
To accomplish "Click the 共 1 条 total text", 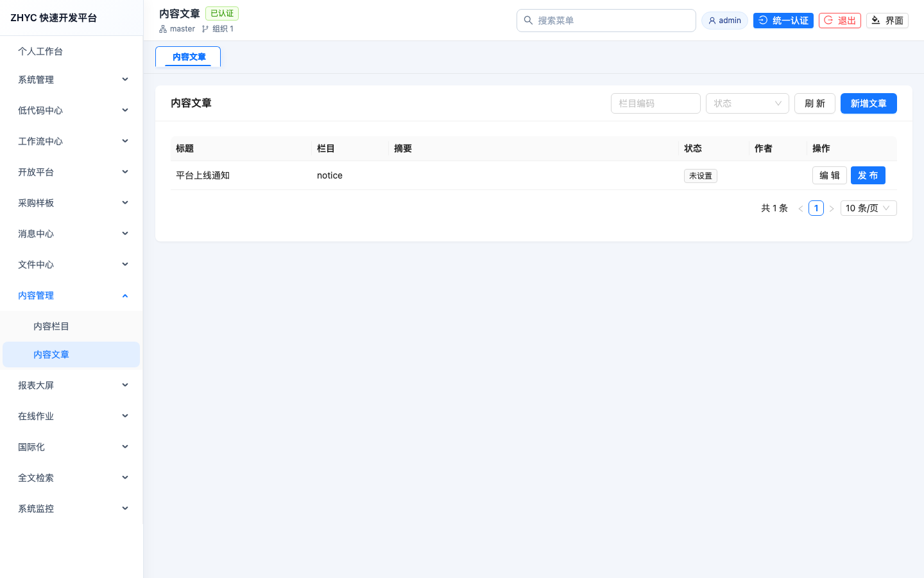I will tap(774, 208).
